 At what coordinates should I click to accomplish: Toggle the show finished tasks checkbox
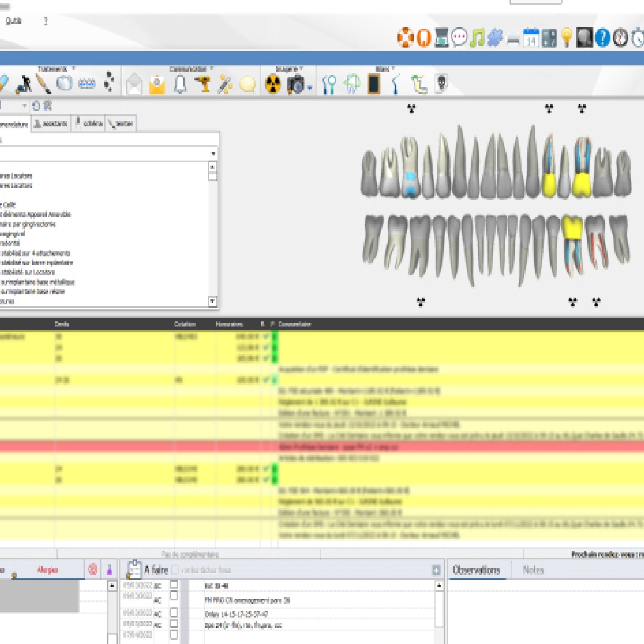coord(175,570)
